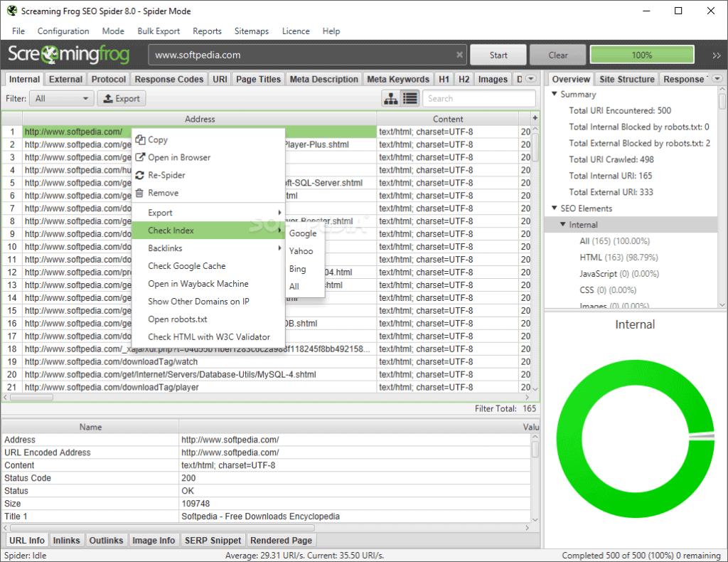This screenshot has height=562, width=728.
Task: Open the Rendered Page tab
Action: pos(282,540)
